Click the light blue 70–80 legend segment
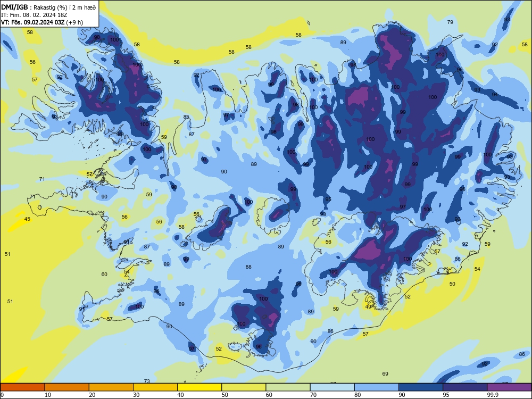Image resolution: width=532 pixels, height=399 pixels. tap(332, 387)
